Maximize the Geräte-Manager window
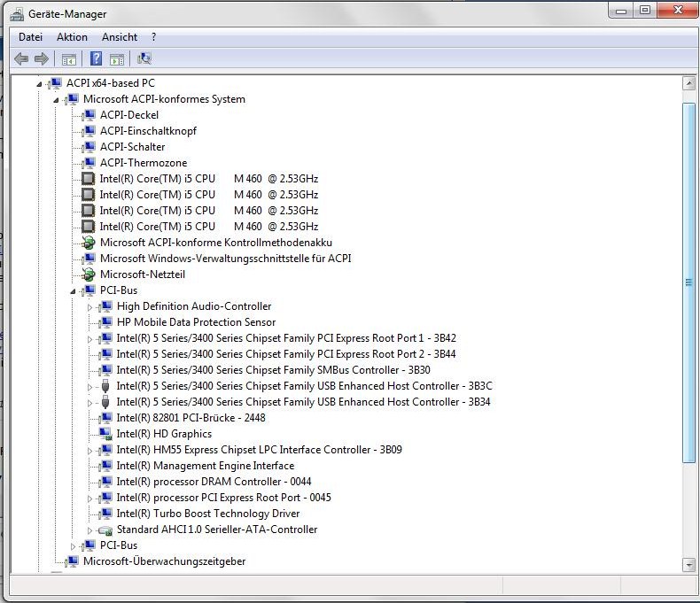The image size is (700, 603). (x=645, y=11)
